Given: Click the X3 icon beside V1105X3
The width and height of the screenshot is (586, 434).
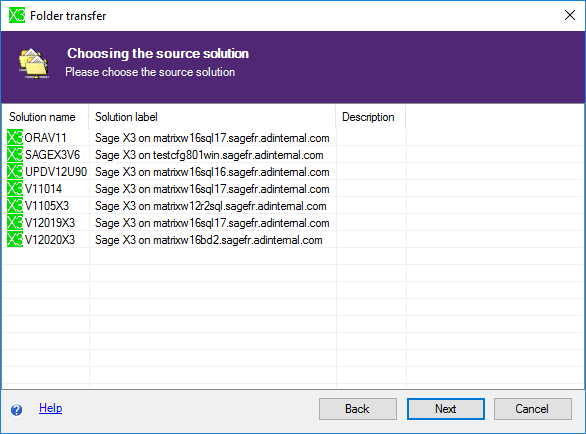Looking at the screenshot, I should [x=15, y=206].
